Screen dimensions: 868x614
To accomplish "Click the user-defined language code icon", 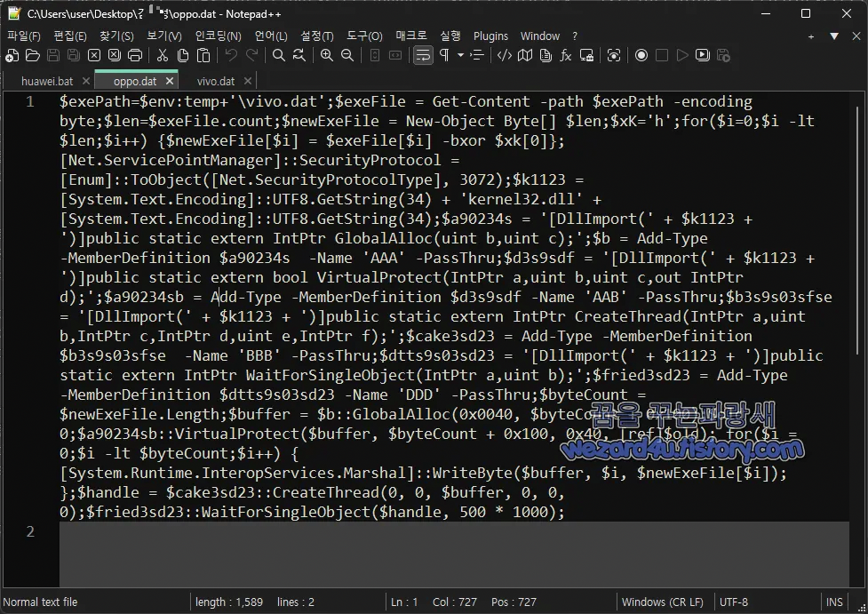I will pos(505,55).
